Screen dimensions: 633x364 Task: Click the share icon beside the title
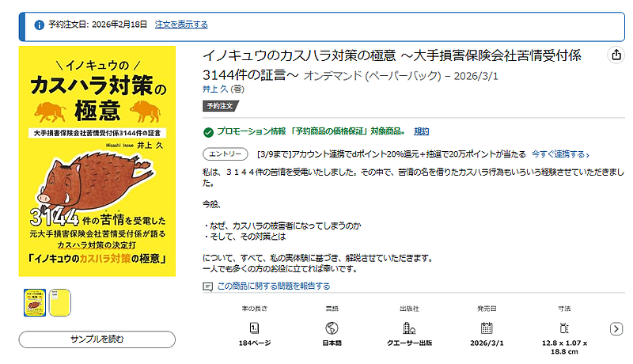click(616, 55)
